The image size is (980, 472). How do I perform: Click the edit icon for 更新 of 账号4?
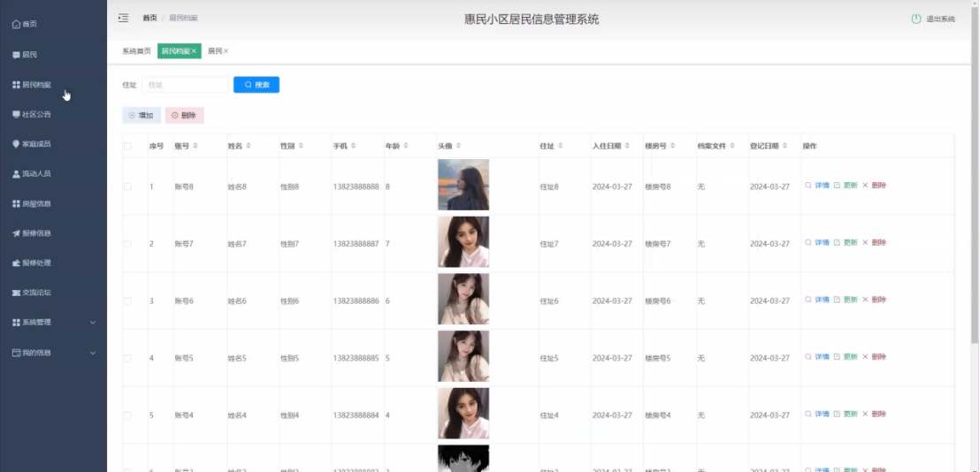click(x=837, y=414)
